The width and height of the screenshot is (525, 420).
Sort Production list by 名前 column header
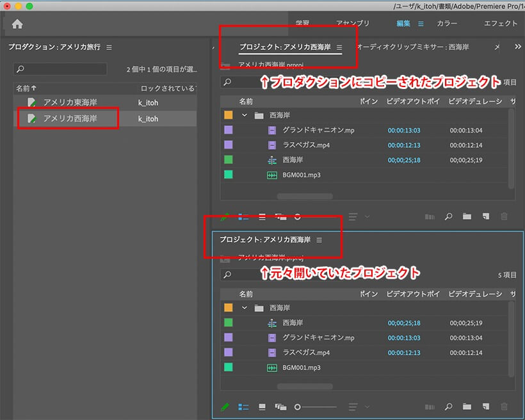pos(26,88)
